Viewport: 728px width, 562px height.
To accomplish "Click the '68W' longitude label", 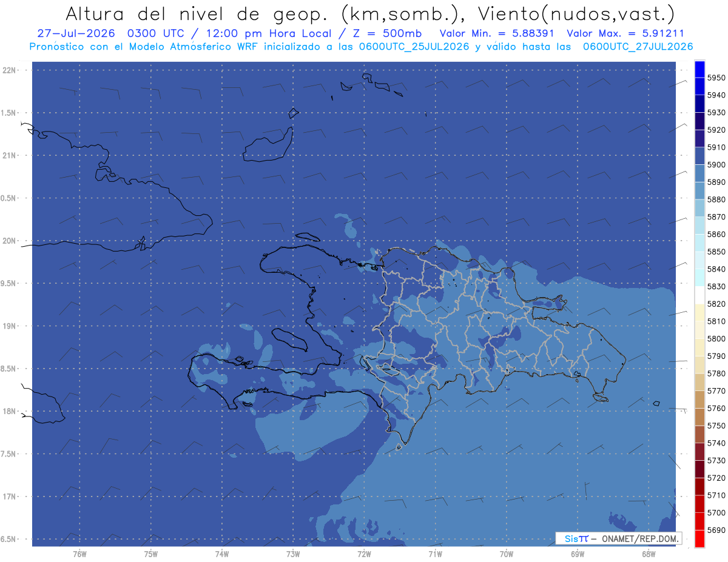I will point(649,554).
